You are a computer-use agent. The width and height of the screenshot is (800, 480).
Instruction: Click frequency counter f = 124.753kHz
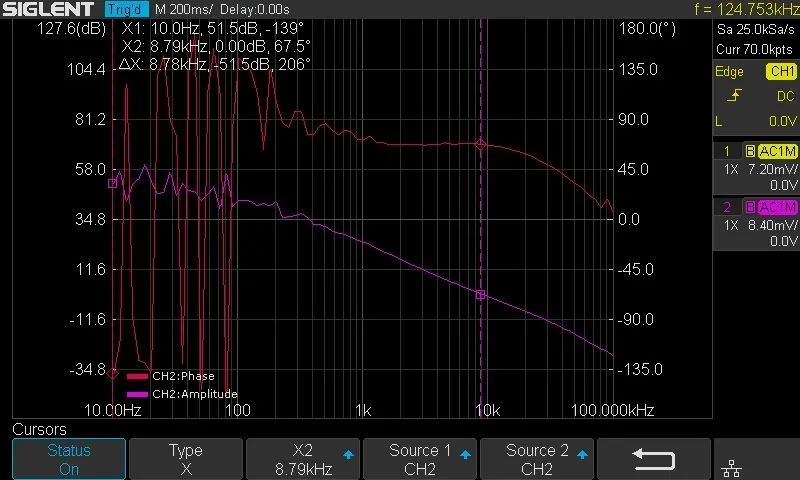click(746, 9)
